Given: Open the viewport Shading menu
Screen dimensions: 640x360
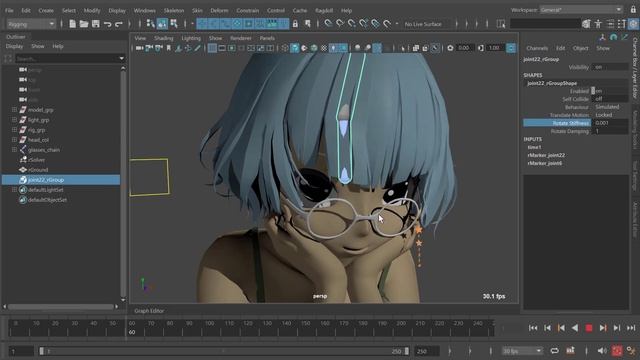Looking at the screenshot, I should tap(164, 38).
